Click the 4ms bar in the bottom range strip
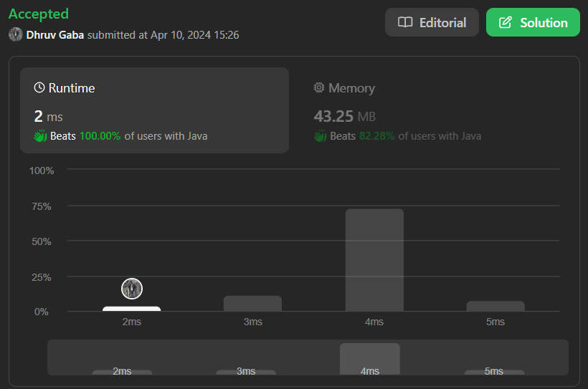 [369, 358]
